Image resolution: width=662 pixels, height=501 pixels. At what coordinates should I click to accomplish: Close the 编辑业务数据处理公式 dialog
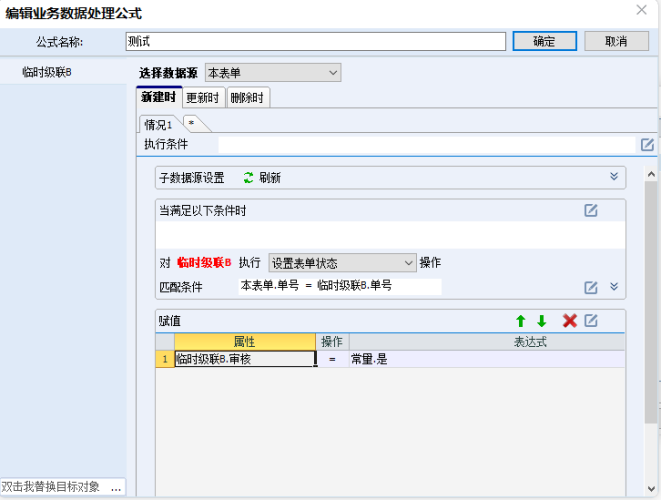coord(641,10)
